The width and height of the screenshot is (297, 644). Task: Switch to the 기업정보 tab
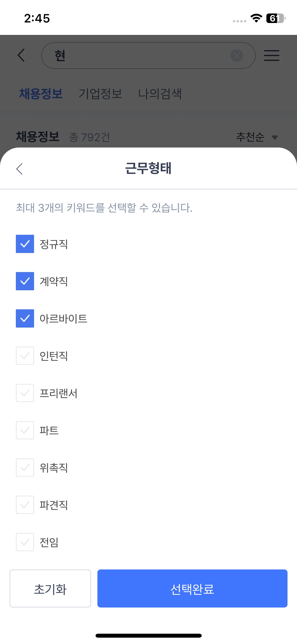point(100,94)
